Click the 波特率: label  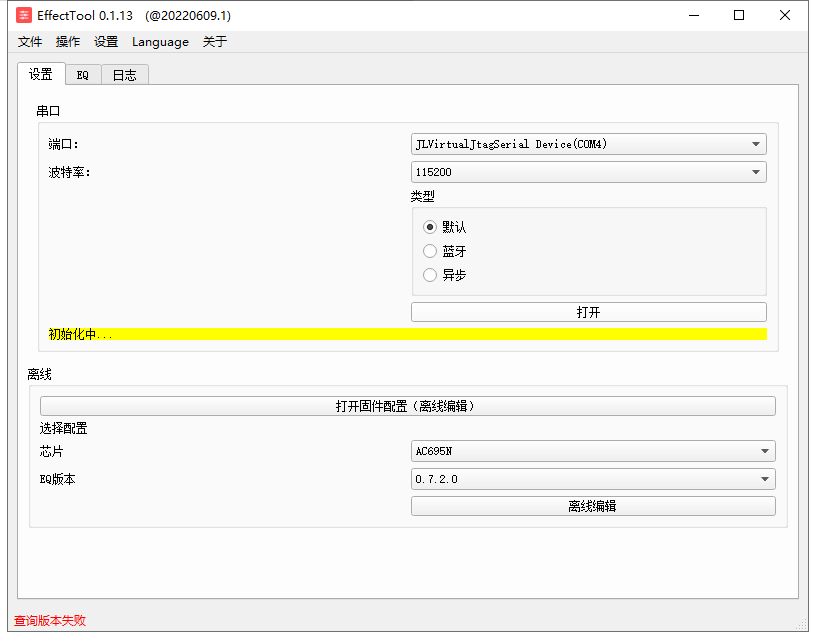click(70, 172)
